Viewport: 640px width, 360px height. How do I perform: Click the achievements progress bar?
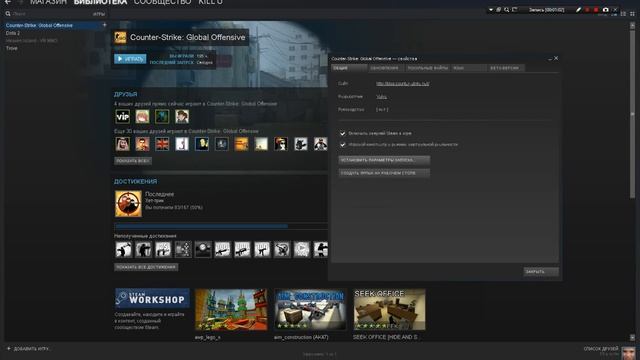tap(221, 226)
